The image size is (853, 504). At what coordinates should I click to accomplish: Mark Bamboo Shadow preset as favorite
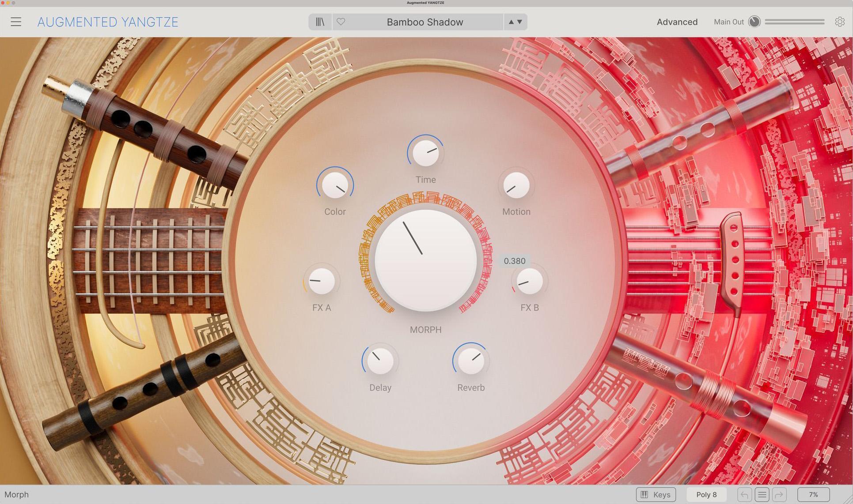click(x=341, y=22)
